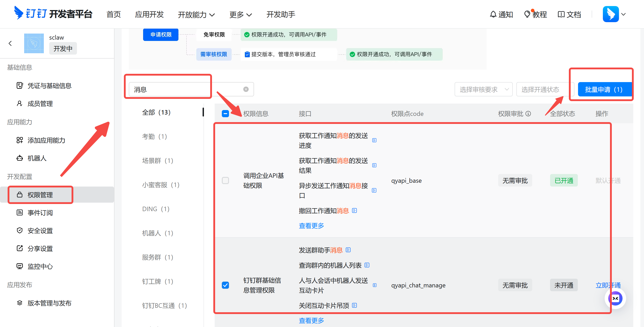Click the notification bell icon
The image size is (644, 327).
[x=493, y=14]
